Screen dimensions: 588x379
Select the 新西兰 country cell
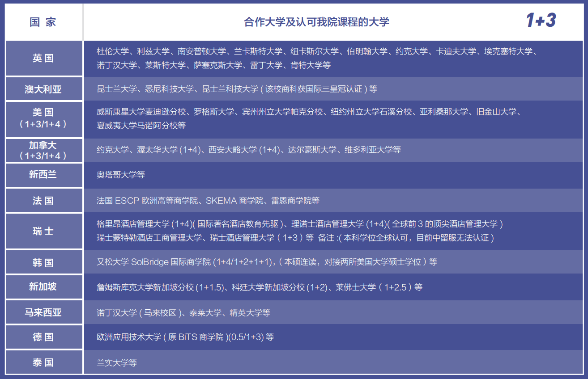click(x=43, y=174)
